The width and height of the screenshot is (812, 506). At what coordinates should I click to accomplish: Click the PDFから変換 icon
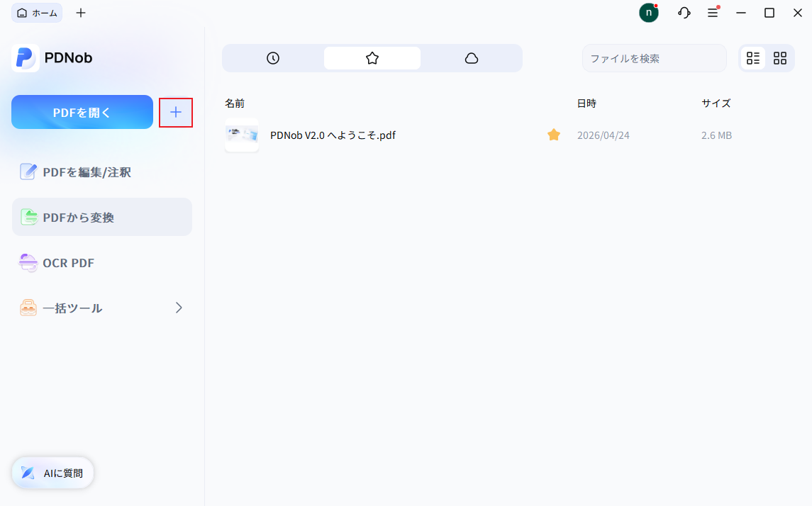(x=28, y=218)
